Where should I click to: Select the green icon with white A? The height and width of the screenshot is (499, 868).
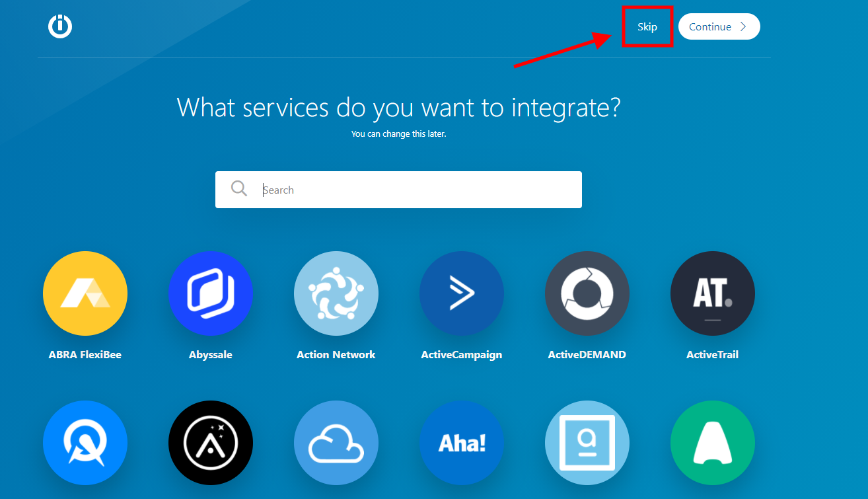pos(713,443)
